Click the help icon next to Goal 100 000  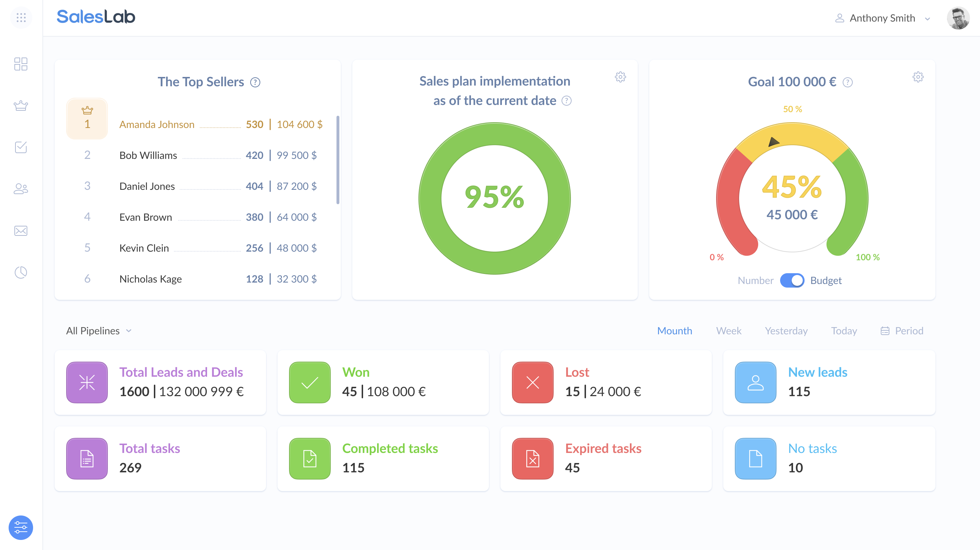(x=847, y=82)
